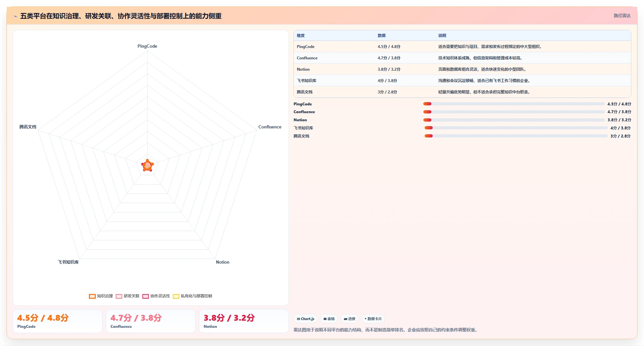Click the description 适合需要把知识与项目 for PingCode
This screenshot has height=346, width=644.
(490, 47)
